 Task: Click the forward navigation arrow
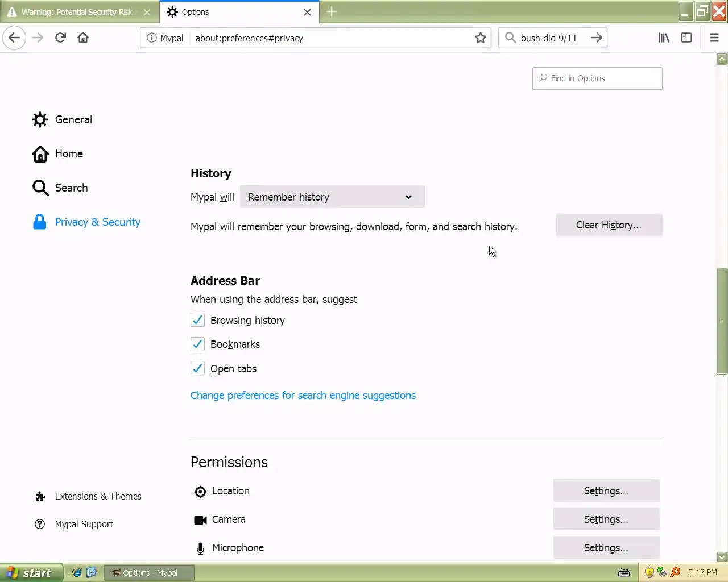tap(38, 38)
